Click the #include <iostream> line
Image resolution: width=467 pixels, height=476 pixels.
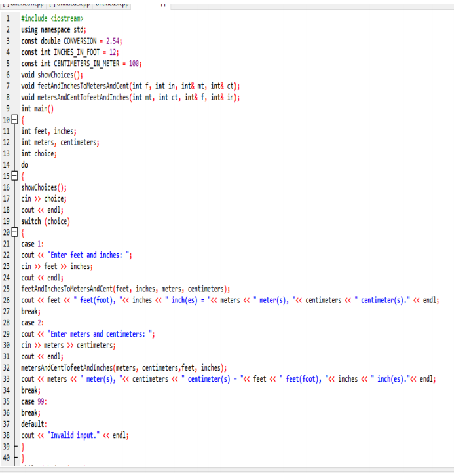click(52, 18)
